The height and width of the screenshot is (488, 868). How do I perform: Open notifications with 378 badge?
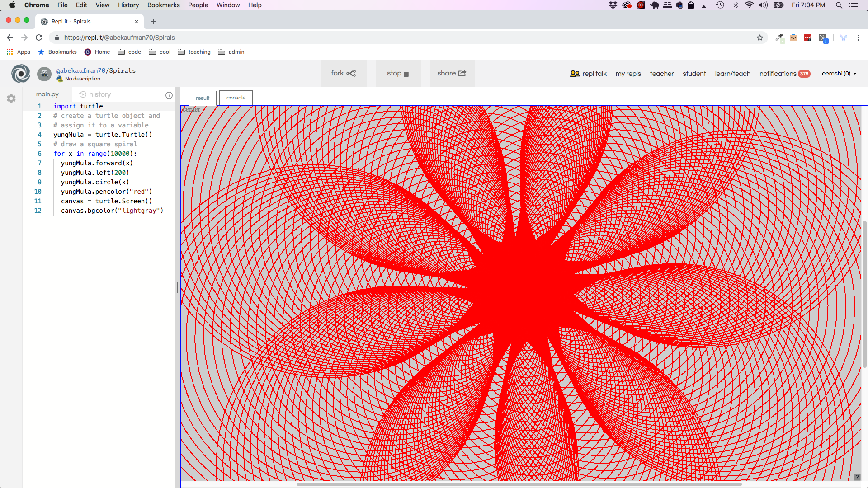[x=784, y=74]
